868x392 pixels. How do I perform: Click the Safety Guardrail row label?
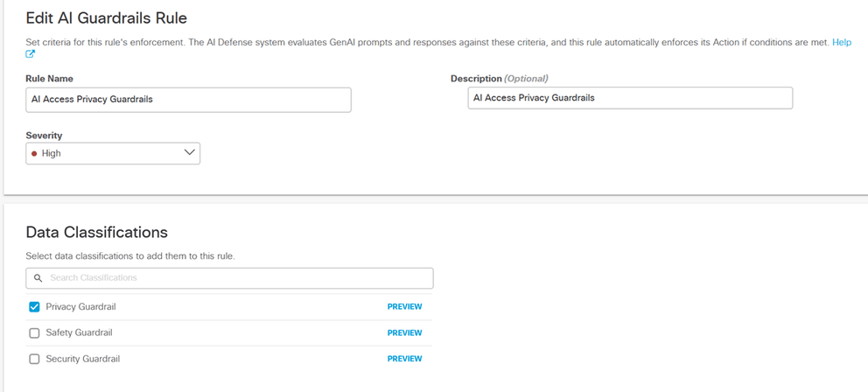pyautogui.click(x=79, y=333)
